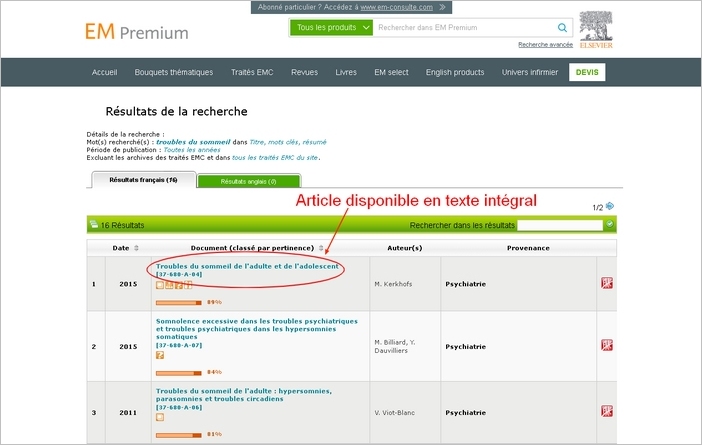
Task: Open article Somnolence excessive dans les troubles psychiatriques
Action: (x=257, y=329)
